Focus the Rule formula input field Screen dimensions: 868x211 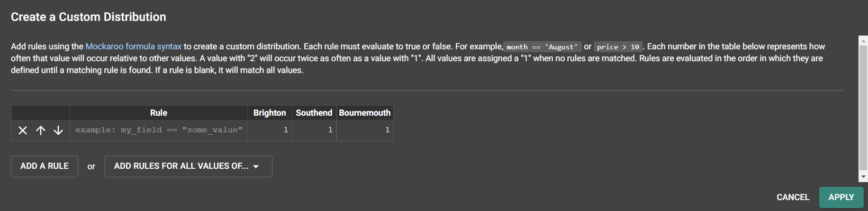tap(159, 130)
